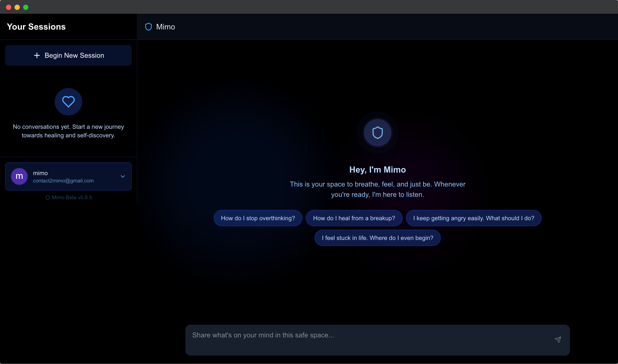The image size is (618, 364).
Task: Click the purple 'm' profile avatar
Action: pyautogui.click(x=19, y=176)
